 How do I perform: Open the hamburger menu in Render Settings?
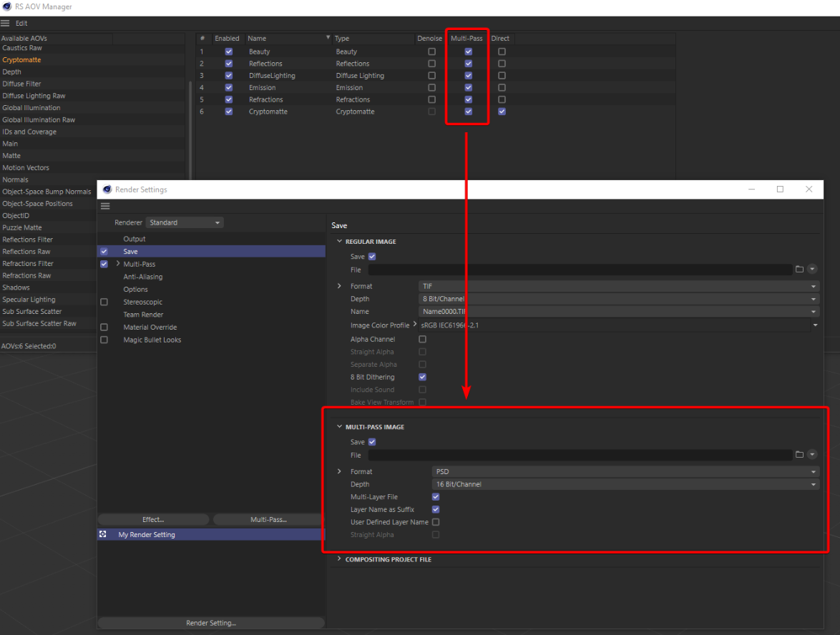click(104, 206)
